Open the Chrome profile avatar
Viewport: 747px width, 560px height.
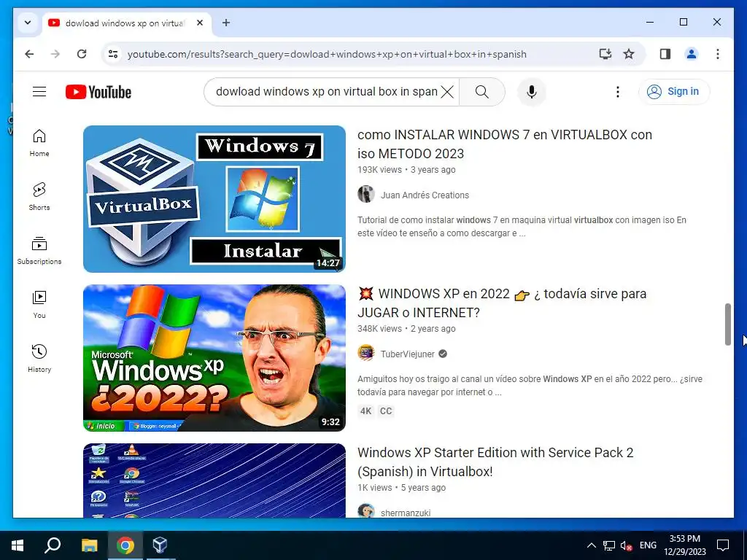(692, 54)
